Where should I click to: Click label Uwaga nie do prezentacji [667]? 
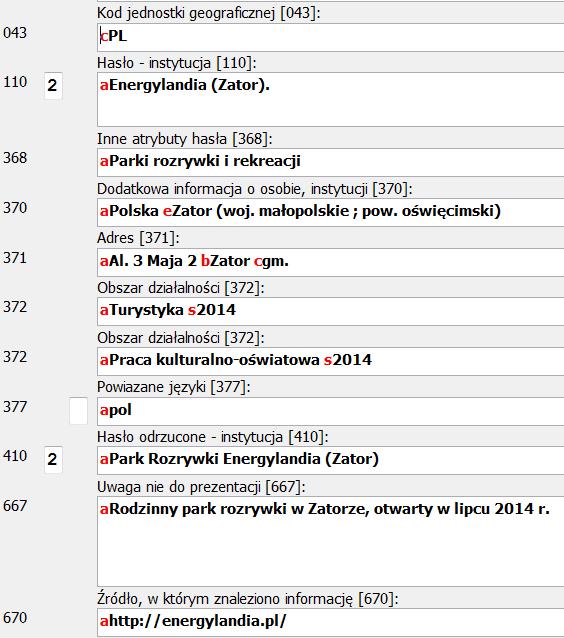pyautogui.click(x=201, y=487)
